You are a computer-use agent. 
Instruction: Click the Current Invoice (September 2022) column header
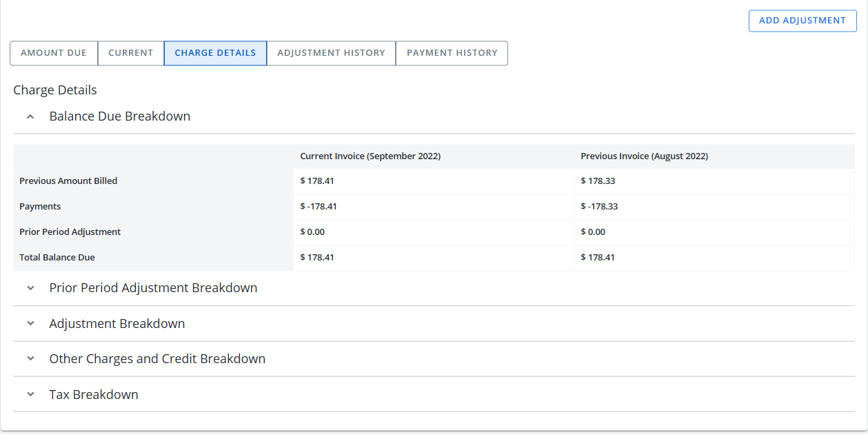click(370, 156)
